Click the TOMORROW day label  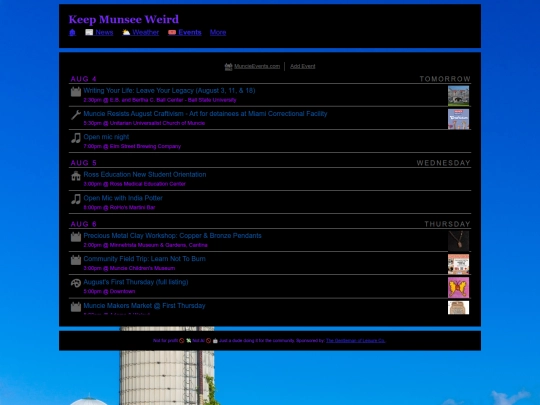pyautogui.click(x=445, y=79)
